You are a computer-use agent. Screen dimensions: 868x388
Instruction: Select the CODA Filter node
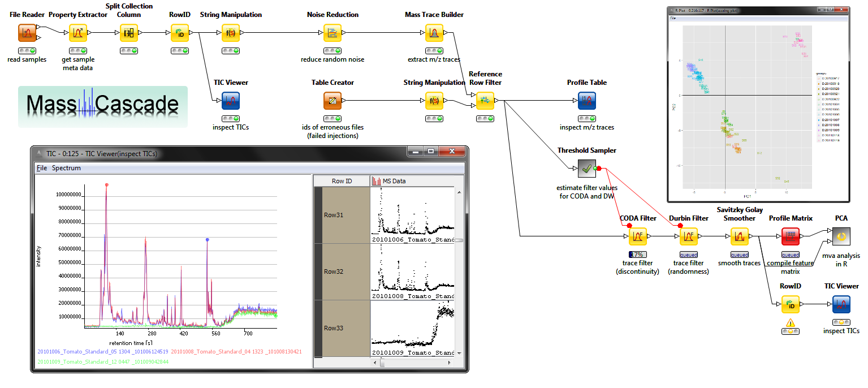point(638,236)
